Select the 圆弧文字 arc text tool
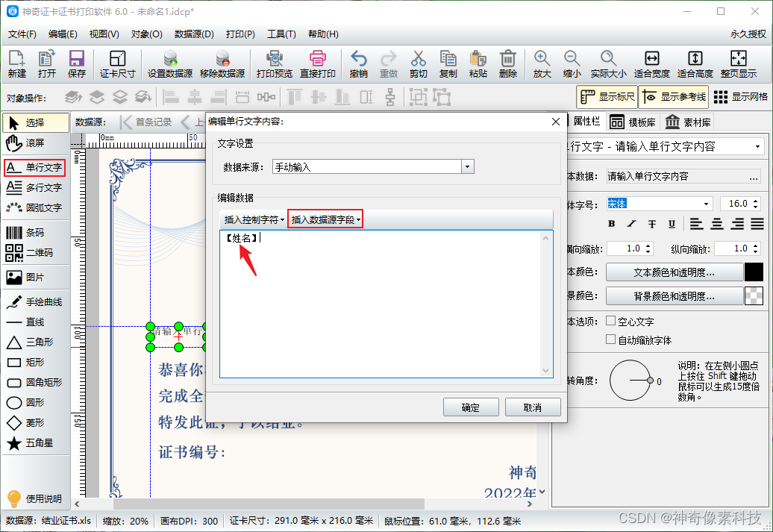773x532 pixels. [34, 207]
